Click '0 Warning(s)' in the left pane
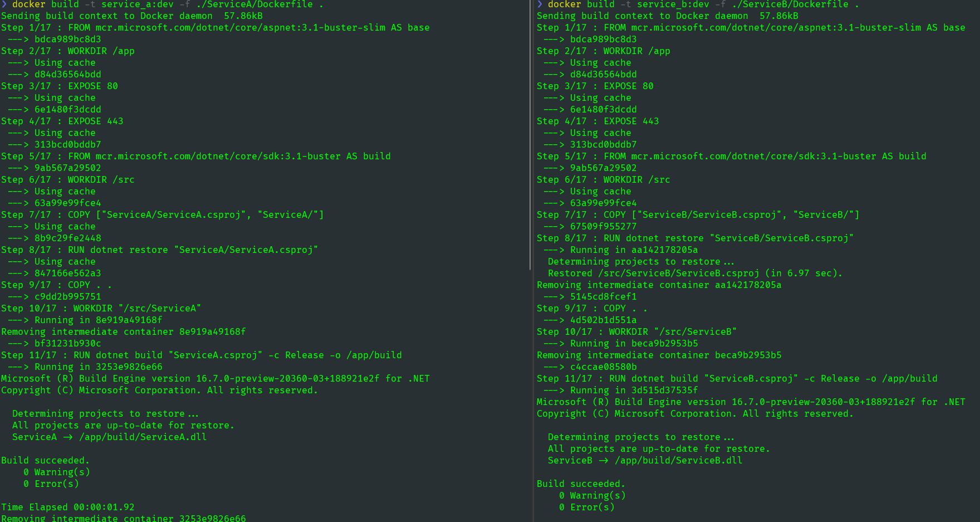The height and width of the screenshot is (522, 980). (x=57, y=472)
